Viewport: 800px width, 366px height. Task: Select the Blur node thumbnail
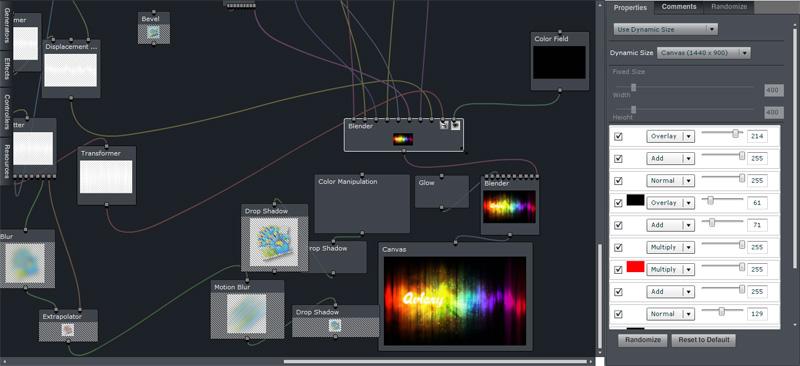click(25, 263)
